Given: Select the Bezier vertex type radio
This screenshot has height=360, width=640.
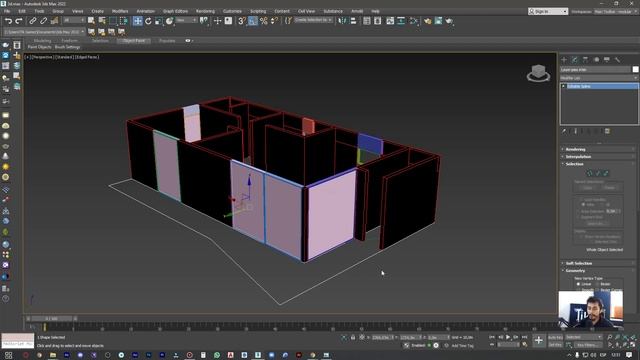Looking at the screenshot, I should click(597, 284).
